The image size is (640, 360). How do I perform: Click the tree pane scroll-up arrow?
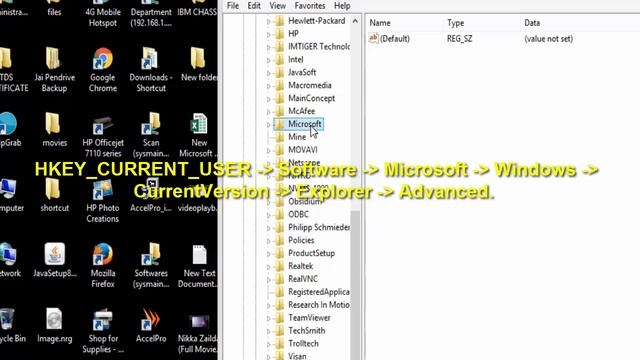tap(355, 21)
